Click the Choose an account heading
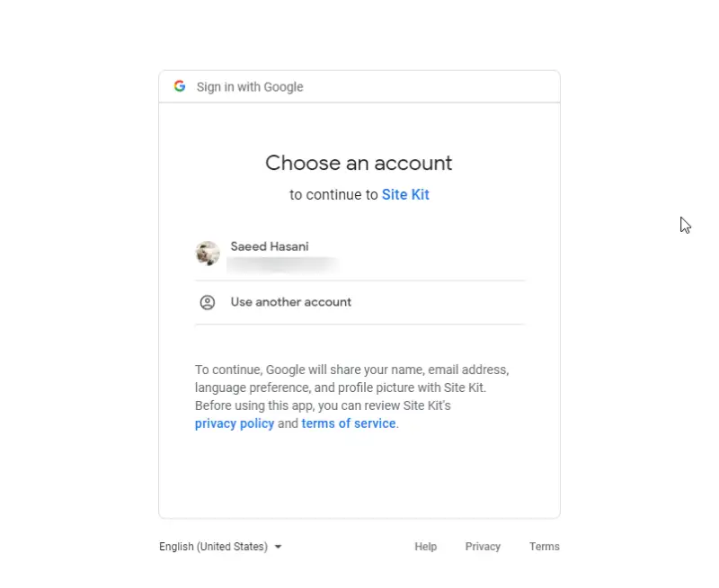This screenshot has width=719, height=588. click(x=359, y=163)
